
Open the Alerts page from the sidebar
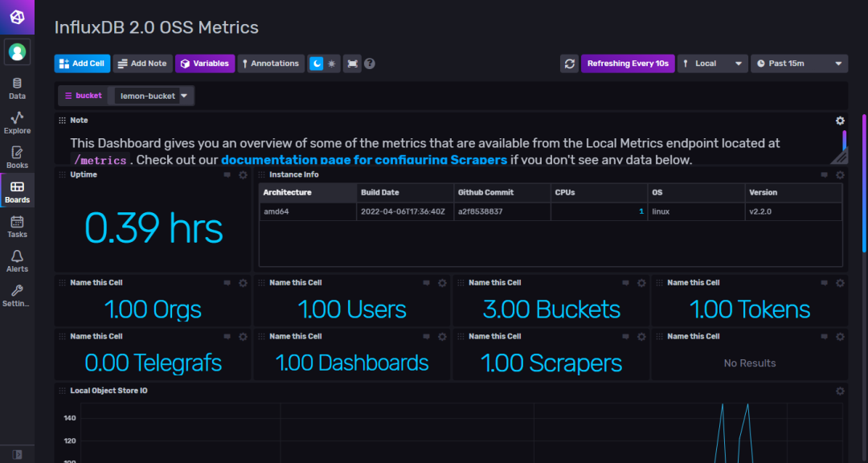[x=17, y=259]
